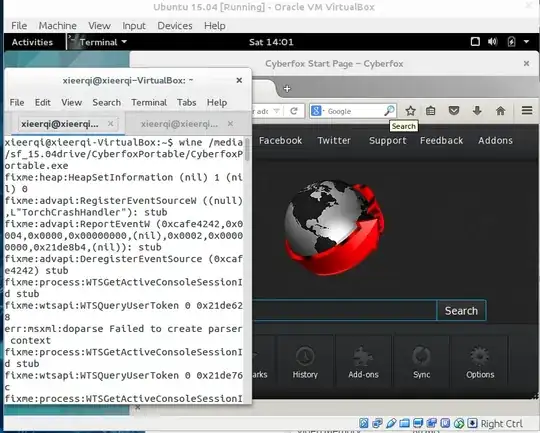
Task: Click the start page search input box
Action: (x=344, y=310)
